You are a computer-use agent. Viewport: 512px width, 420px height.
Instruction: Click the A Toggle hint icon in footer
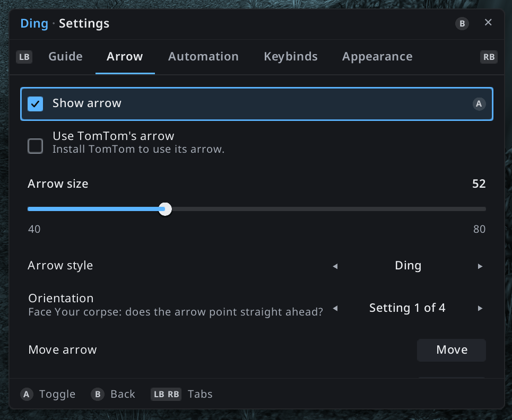coord(27,394)
